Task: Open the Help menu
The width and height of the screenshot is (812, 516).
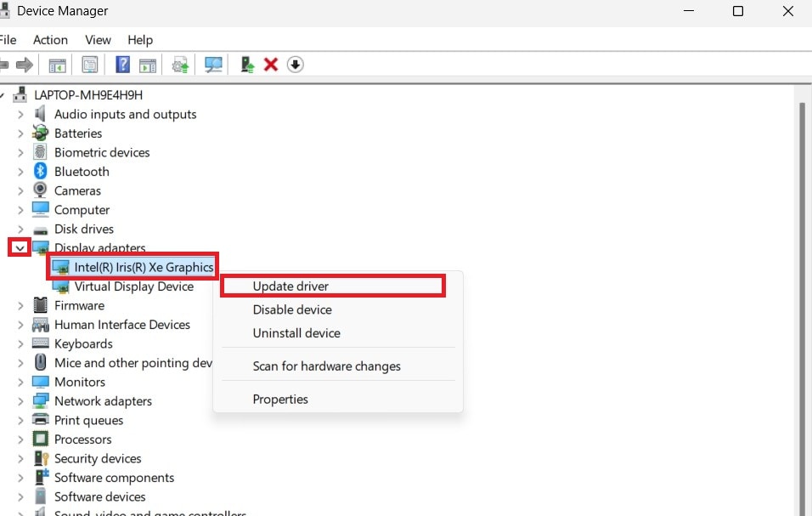Action: [x=140, y=40]
